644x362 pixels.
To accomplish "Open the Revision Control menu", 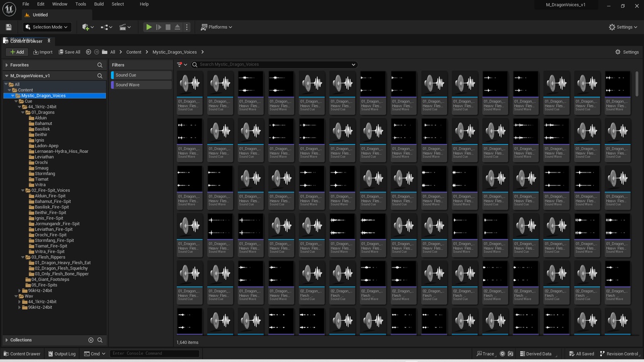I will [x=620, y=353].
